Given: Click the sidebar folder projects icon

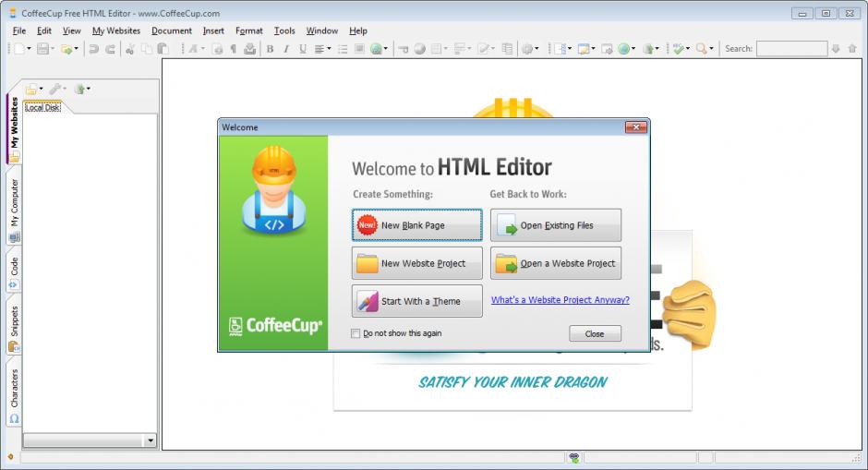Looking at the screenshot, I should (31, 89).
